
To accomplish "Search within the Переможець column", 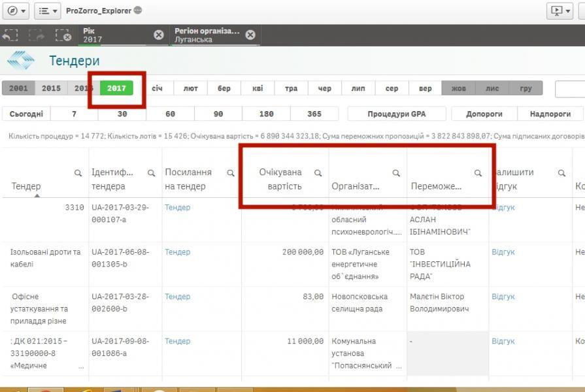I will click(478, 173).
